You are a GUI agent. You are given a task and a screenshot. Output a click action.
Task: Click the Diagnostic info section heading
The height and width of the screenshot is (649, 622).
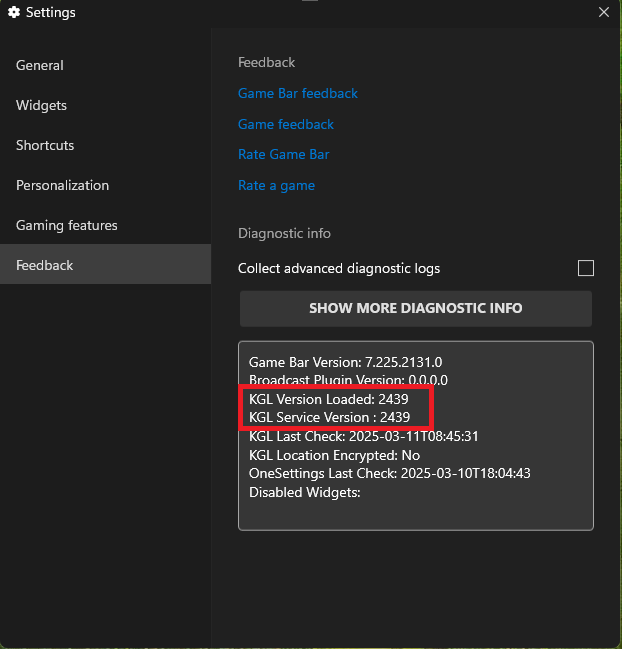(284, 233)
